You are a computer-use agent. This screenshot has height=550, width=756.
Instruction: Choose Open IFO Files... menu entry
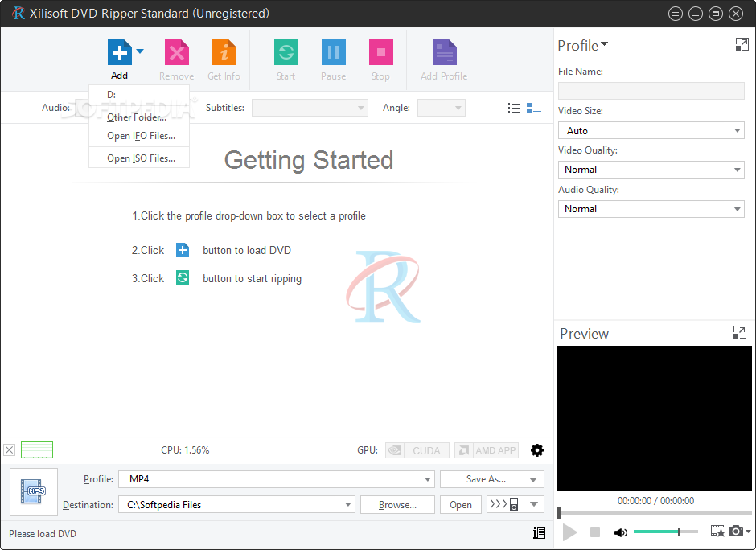[x=139, y=136]
